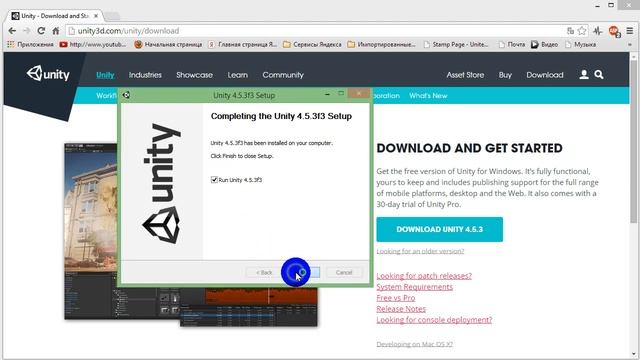640x360 pixels.
Task: Open the YouTube bookmark
Action: [x=93, y=44]
